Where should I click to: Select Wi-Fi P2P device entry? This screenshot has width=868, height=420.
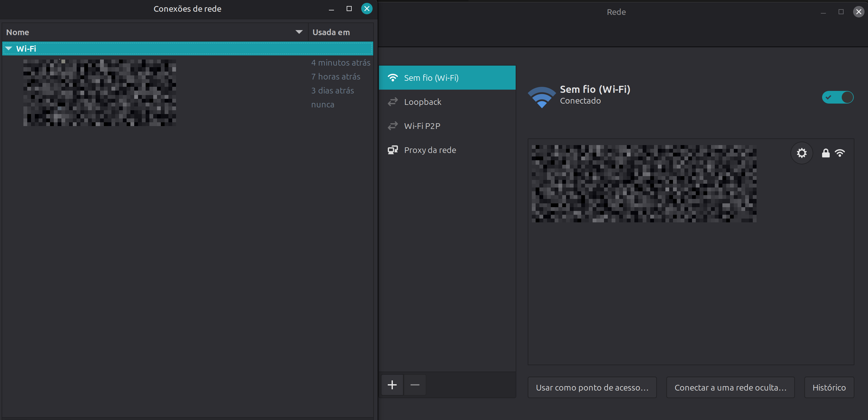pyautogui.click(x=422, y=126)
